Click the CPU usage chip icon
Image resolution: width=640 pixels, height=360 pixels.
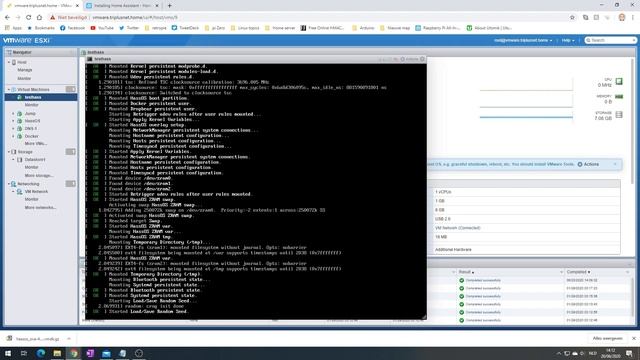tap(619, 81)
